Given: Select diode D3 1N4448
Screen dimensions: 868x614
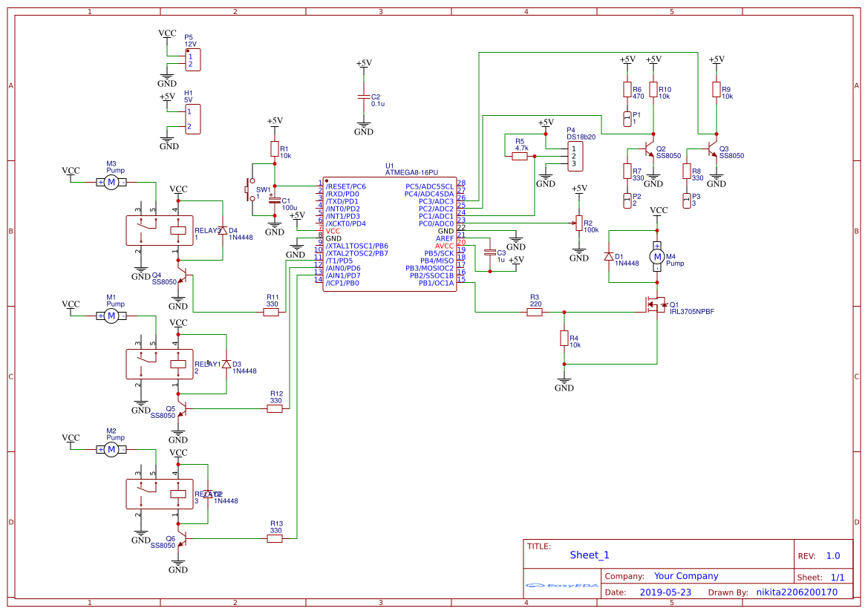Looking at the screenshot, I should [x=226, y=364].
